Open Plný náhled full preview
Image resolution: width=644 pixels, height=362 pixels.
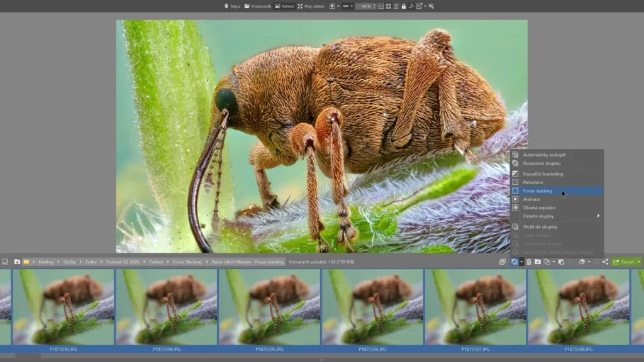[x=311, y=6]
